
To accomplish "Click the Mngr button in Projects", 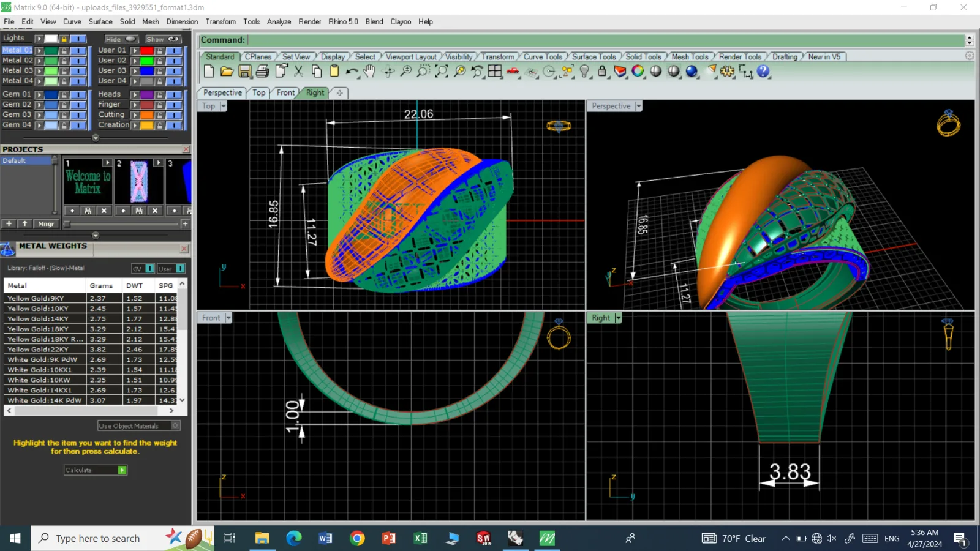I will pyautogui.click(x=46, y=224).
